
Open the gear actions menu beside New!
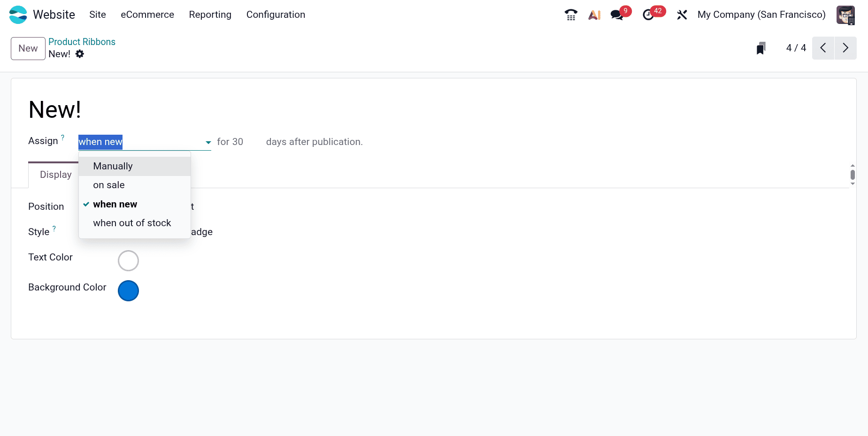pyautogui.click(x=80, y=54)
